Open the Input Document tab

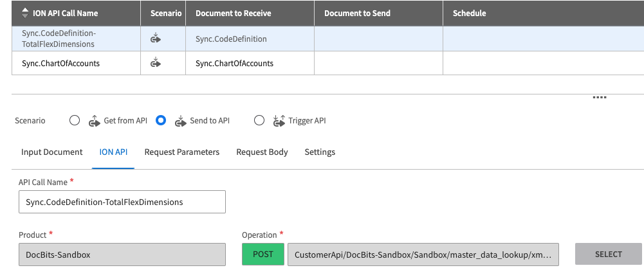(51, 152)
